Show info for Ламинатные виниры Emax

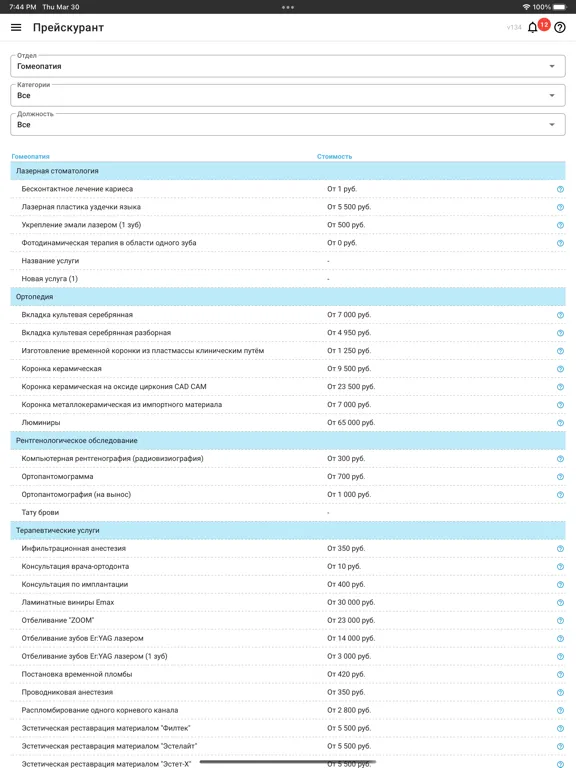click(560, 602)
